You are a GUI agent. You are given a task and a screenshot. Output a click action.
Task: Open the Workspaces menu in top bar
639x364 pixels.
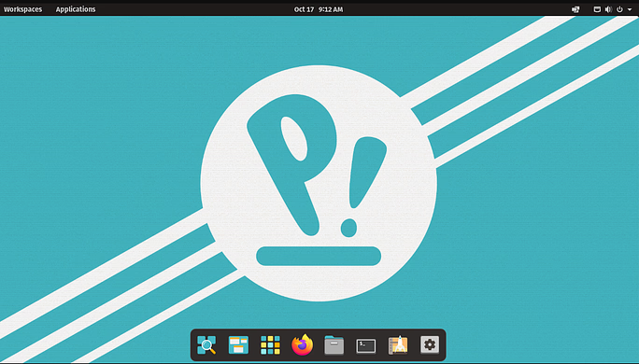pyautogui.click(x=22, y=9)
